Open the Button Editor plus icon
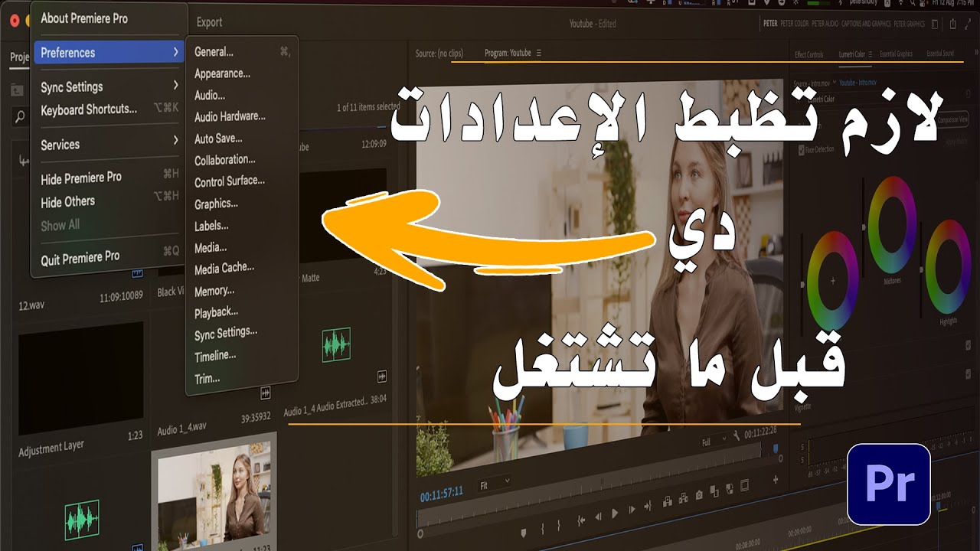Viewport: 980px width, 551px height. [x=776, y=480]
